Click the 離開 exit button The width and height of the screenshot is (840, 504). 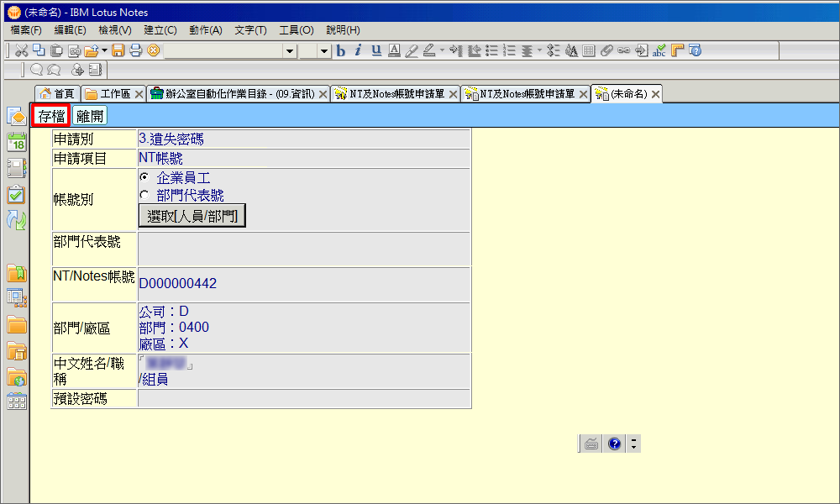coord(90,116)
